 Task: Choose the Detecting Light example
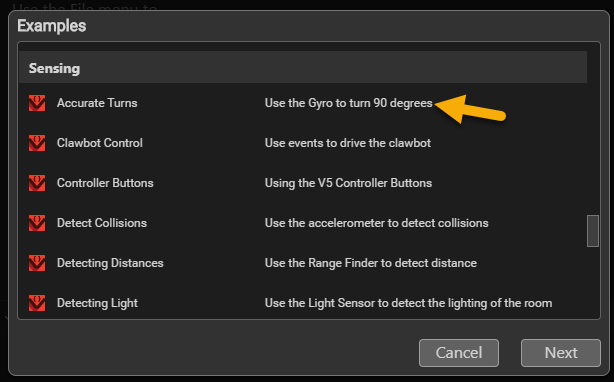98,303
